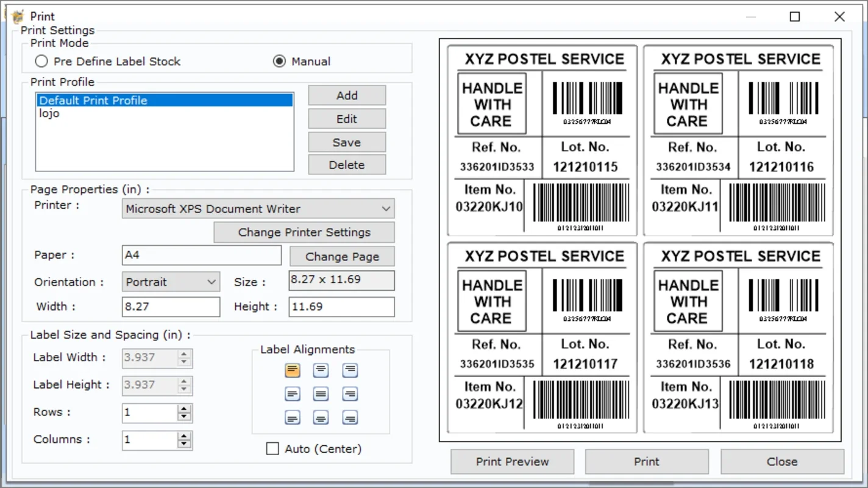The height and width of the screenshot is (488, 868).
Task: Click the Width field showing 8.27
Action: click(171, 307)
